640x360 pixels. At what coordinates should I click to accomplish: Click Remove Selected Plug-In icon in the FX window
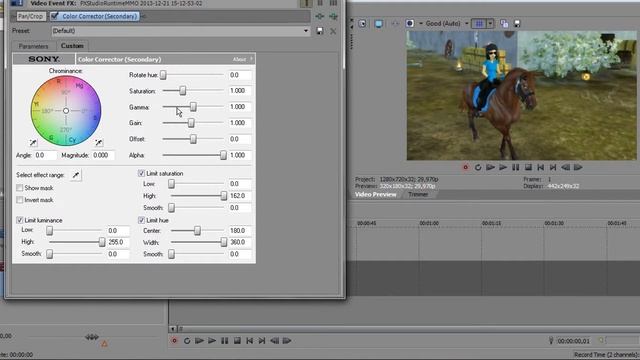[x=333, y=16]
